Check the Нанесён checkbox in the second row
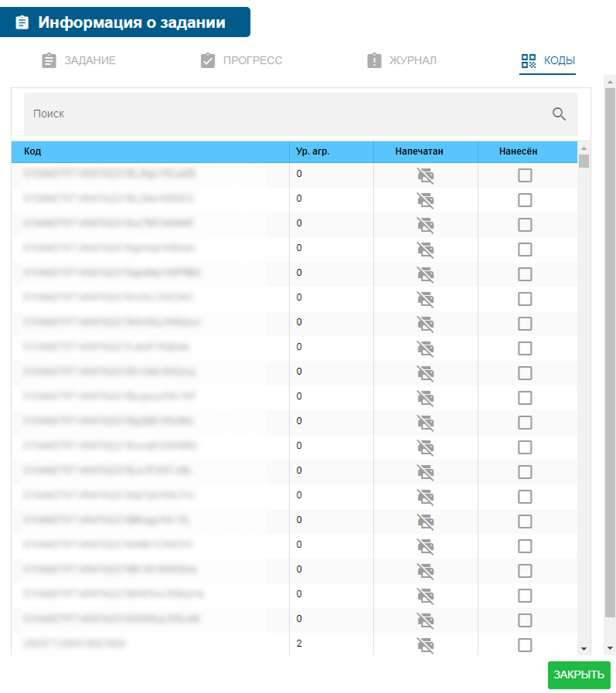 point(525,201)
